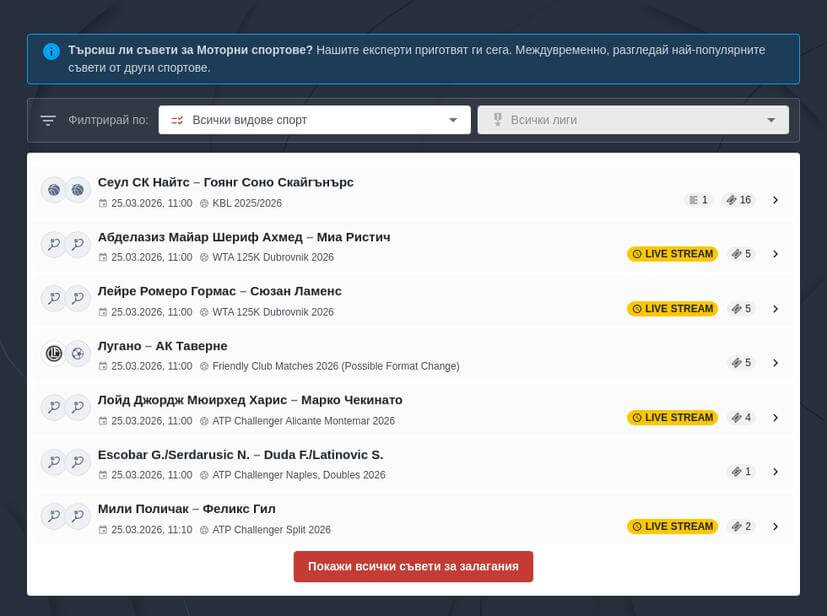This screenshot has width=827, height=616.
Task: Open the Всички видове спорт dropdown
Action: (x=314, y=120)
